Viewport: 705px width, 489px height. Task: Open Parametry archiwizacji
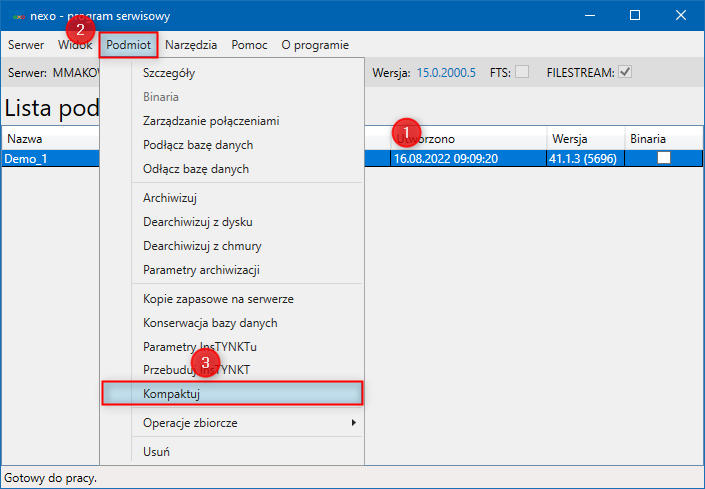(x=232, y=270)
